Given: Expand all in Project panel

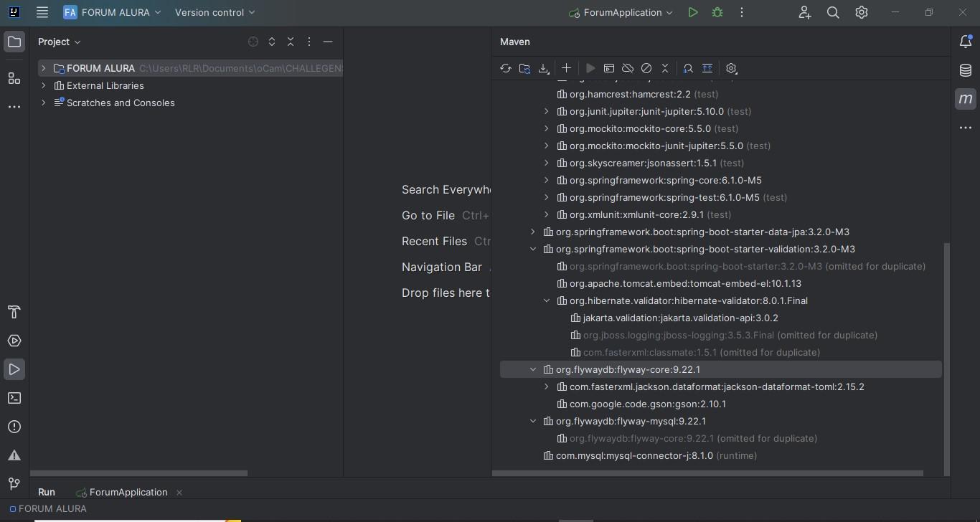Looking at the screenshot, I should click(x=272, y=42).
